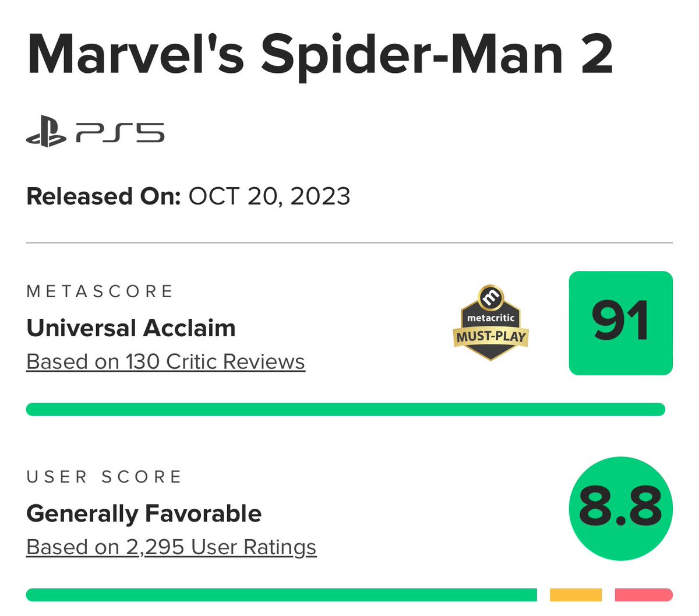The width and height of the screenshot is (699, 616).
Task: Click the 'metacritic' text inside the badge
Action: point(491,318)
